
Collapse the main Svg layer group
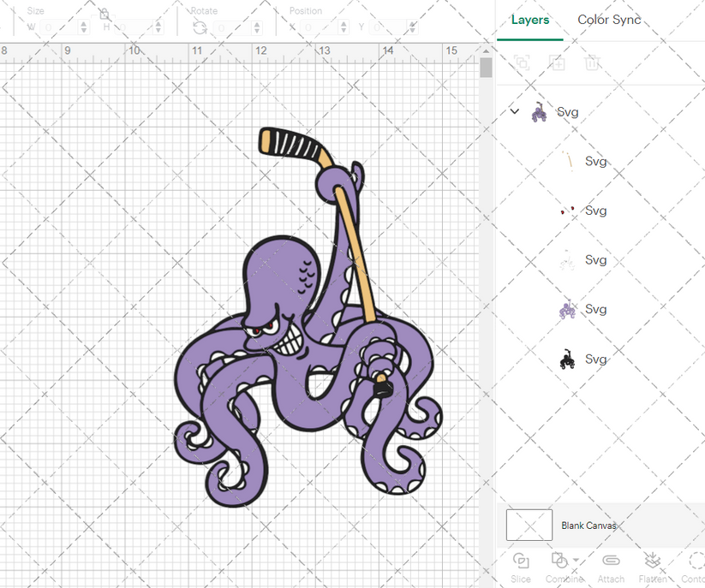[x=514, y=111]
